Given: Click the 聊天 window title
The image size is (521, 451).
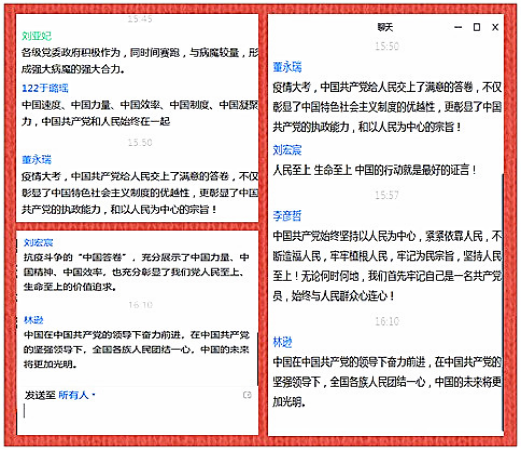Looking at the screenshot, I should point(385,27).
